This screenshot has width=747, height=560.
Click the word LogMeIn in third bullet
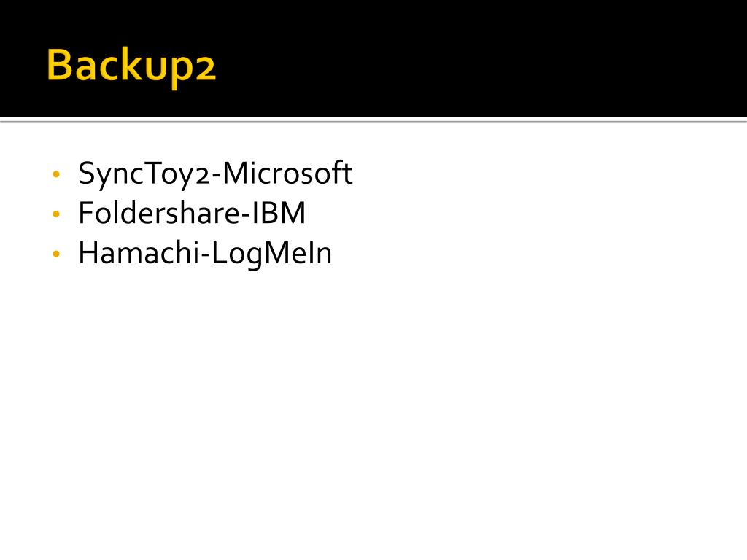click(271, 254)
